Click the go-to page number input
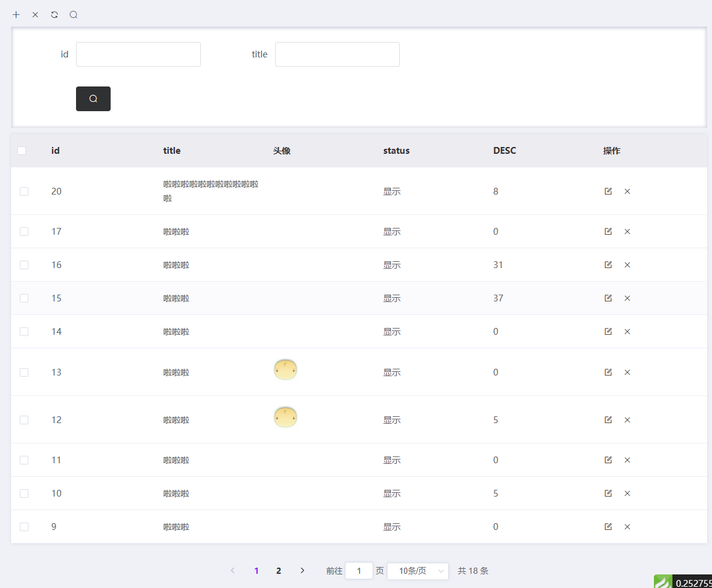 (x=358, y=571)
